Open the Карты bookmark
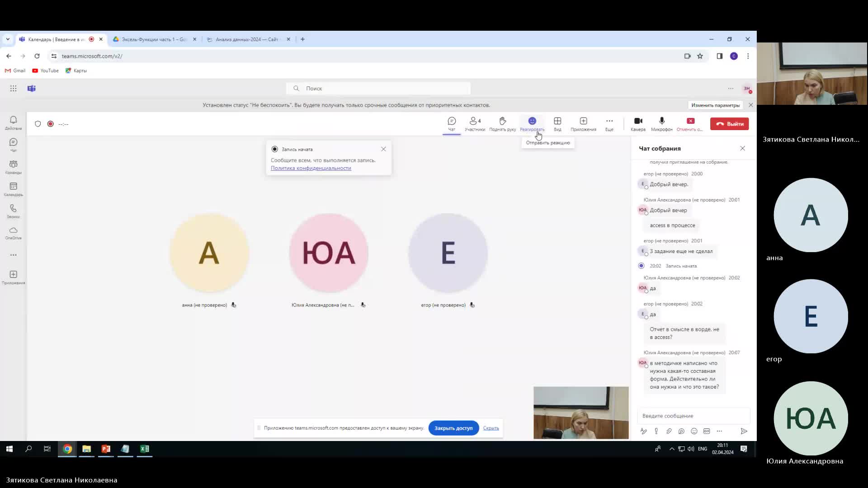The width and height of the screenshot is (868, 488). (76, 70)
